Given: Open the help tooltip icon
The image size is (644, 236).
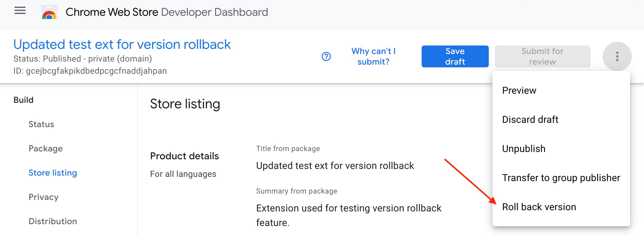Looking at the screenshot, I should [x=326, y=56].
